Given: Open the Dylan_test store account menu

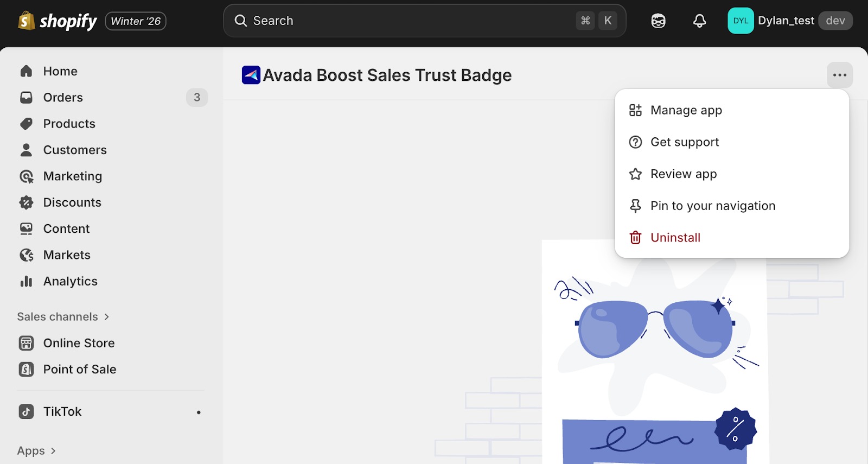Looking at the screenshot, I should (x=790, y=21).
